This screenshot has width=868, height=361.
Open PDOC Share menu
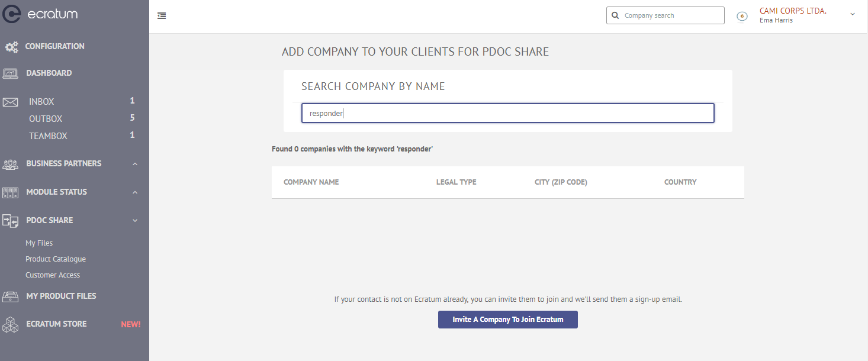pyautogui.click(x=50, y=220)
